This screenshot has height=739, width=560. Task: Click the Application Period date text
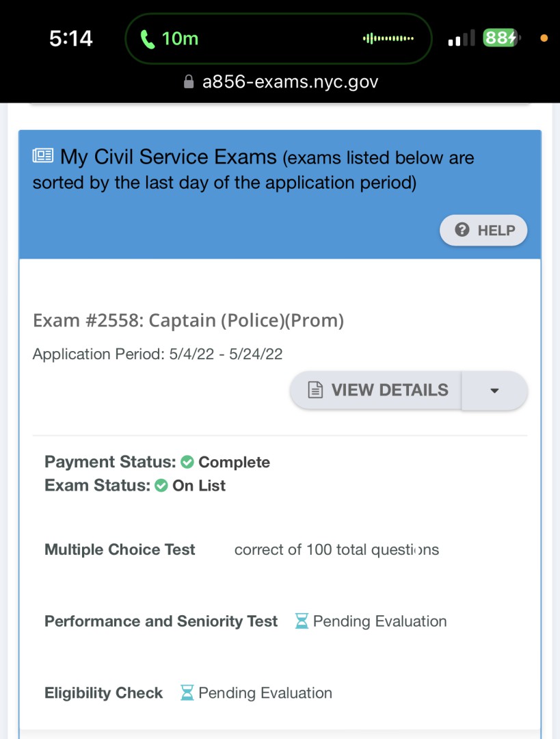158,354
